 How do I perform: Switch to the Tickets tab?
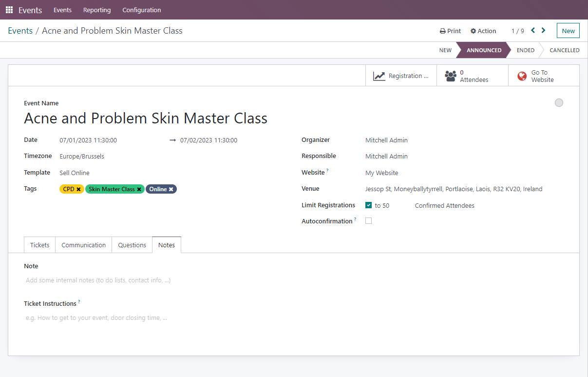pyautogui.click(x=40, y=245)
